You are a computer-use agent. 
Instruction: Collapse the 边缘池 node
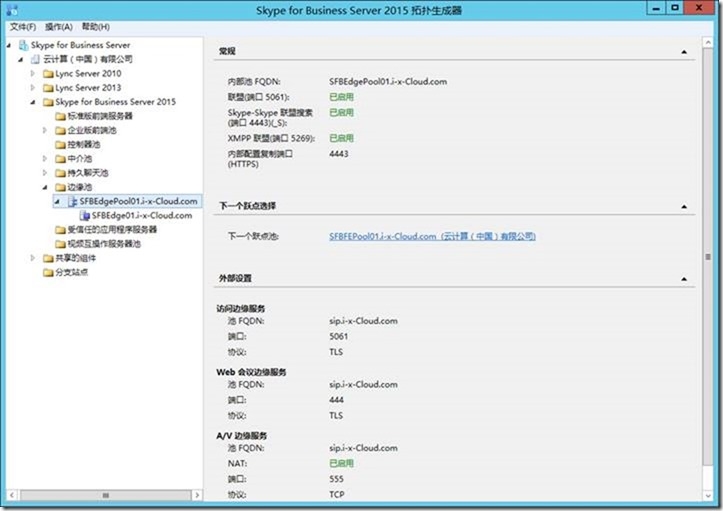(x=45, y=187)
